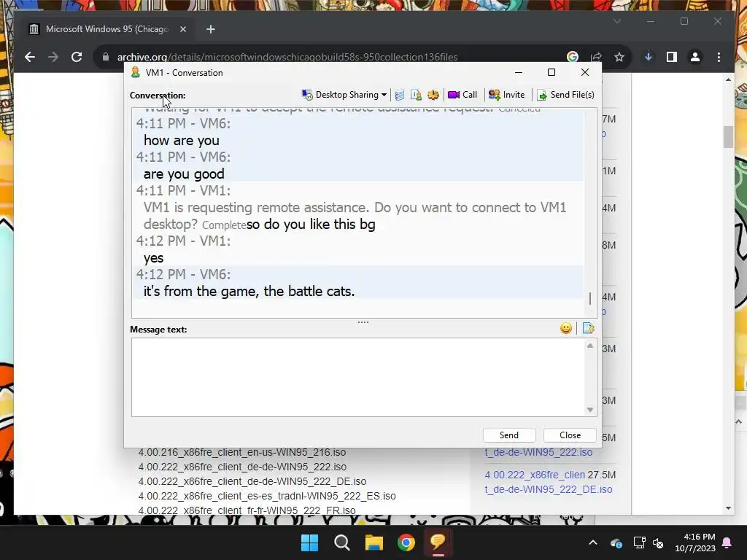Share this page using share icon
This screenshot has height=560, width=747.
click(596, 57)
